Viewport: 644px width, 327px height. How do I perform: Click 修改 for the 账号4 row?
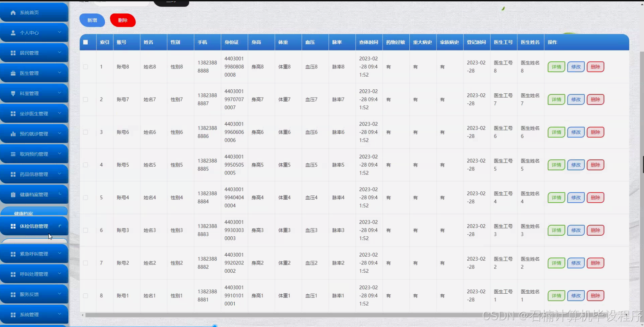coord(576,198)
